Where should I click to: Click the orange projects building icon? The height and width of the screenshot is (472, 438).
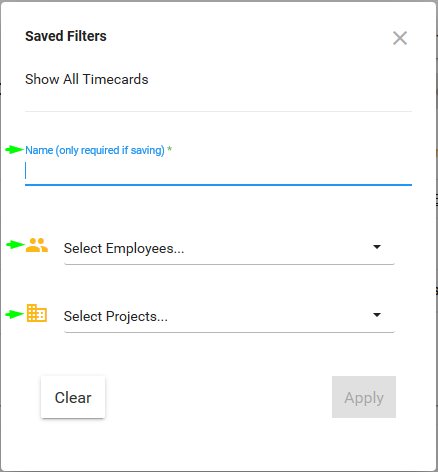[x=37, y=313]
